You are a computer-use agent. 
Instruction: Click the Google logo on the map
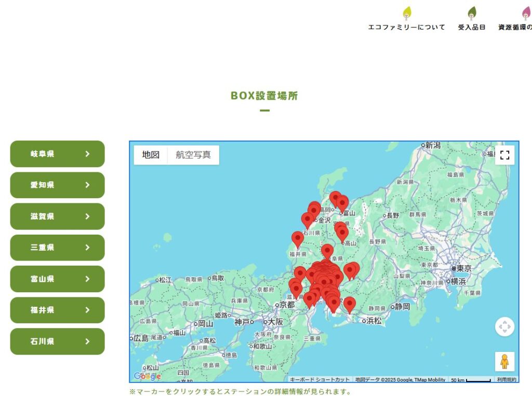point(147,376)
